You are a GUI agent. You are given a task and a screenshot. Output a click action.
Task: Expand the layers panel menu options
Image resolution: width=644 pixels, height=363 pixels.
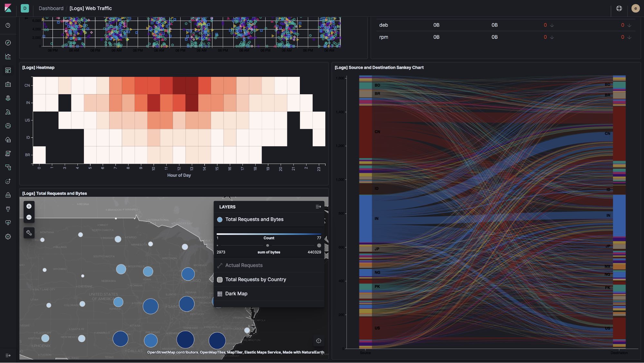318,207
